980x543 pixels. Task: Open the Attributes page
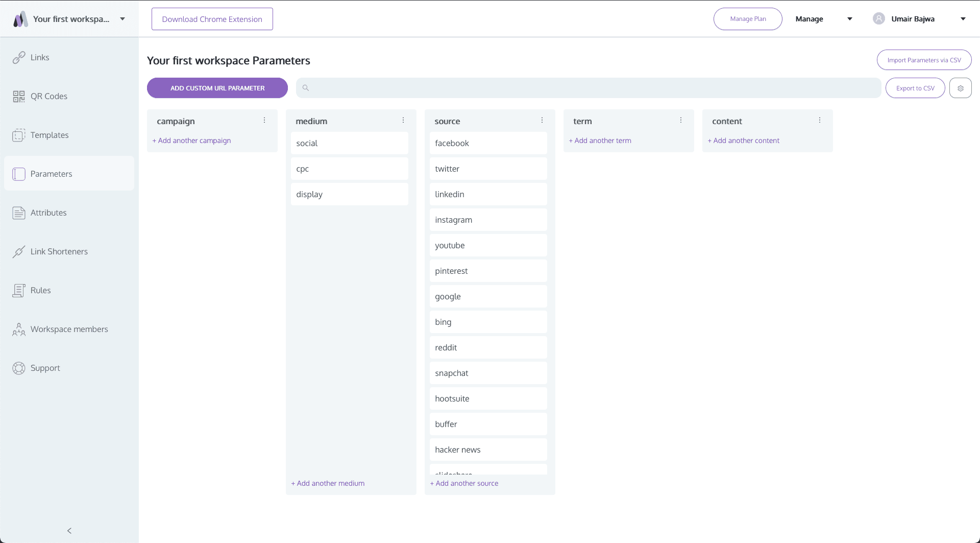(x=69, y=213)
